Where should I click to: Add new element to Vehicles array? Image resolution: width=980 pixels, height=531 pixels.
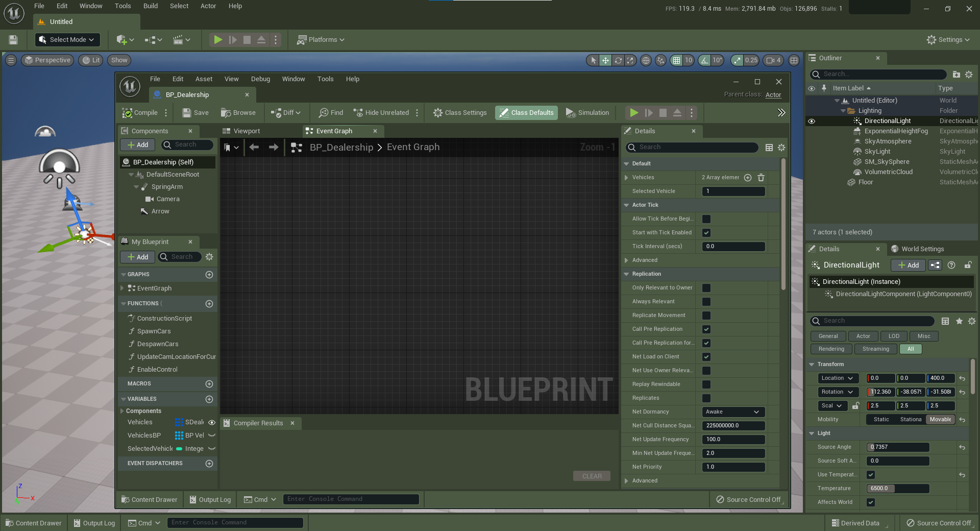point(748,178)
